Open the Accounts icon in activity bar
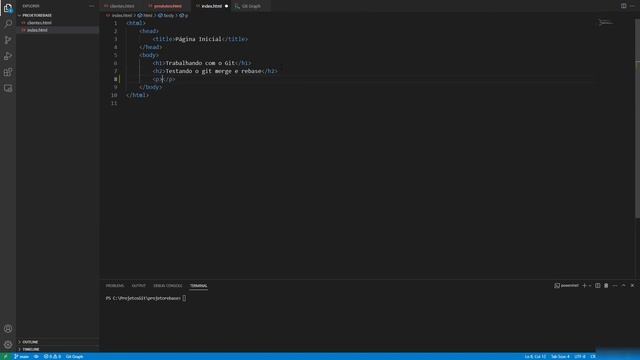Viewport: 640px width, 360px height. coord(8,329)
